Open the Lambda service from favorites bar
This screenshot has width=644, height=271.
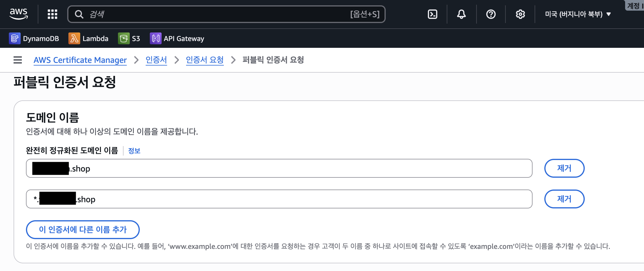[88, 38]
